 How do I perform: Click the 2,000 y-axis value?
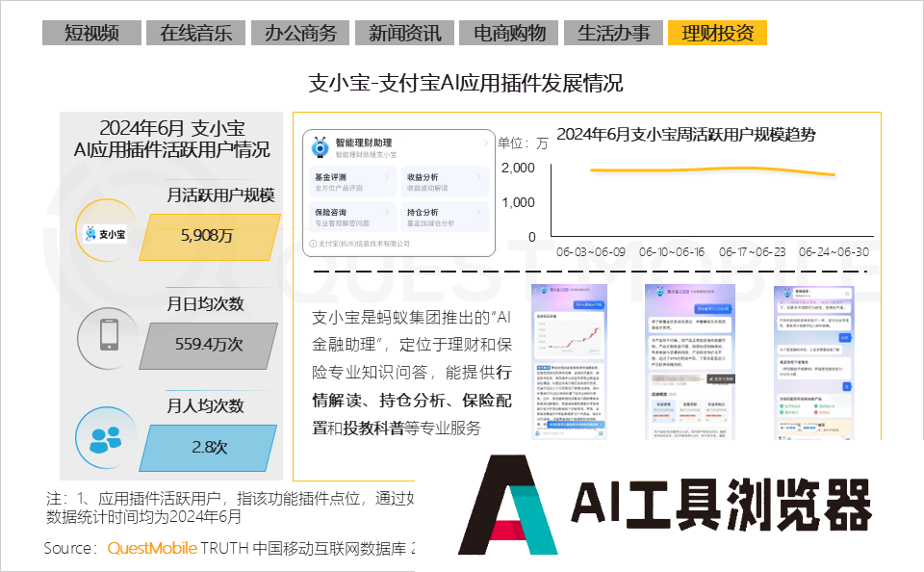518,169
